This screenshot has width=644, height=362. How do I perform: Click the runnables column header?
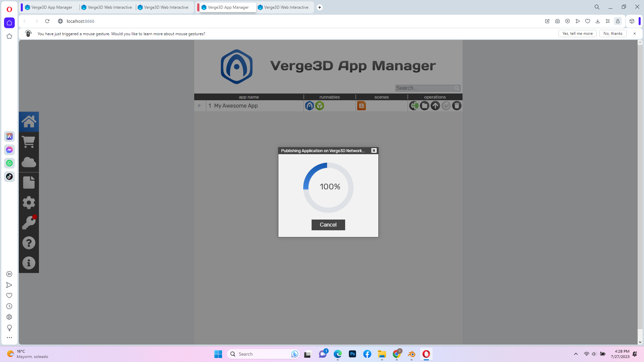329,97
